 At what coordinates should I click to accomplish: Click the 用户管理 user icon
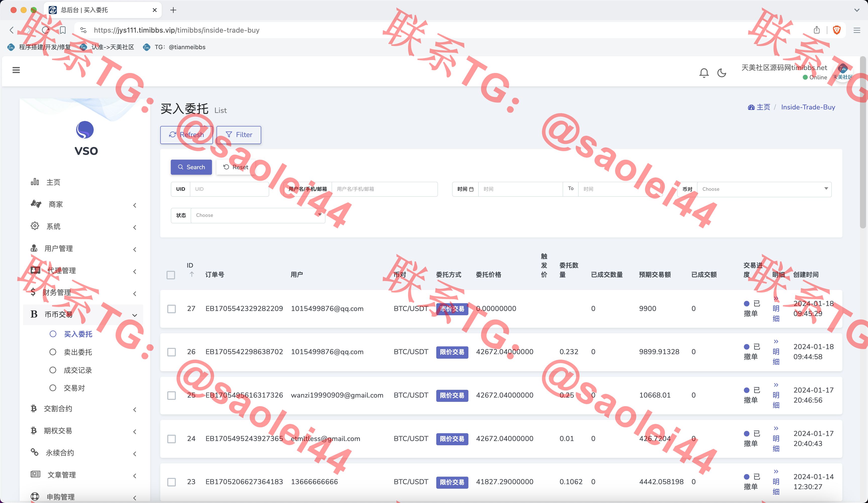pyautogui.click(x=34, y=248)
